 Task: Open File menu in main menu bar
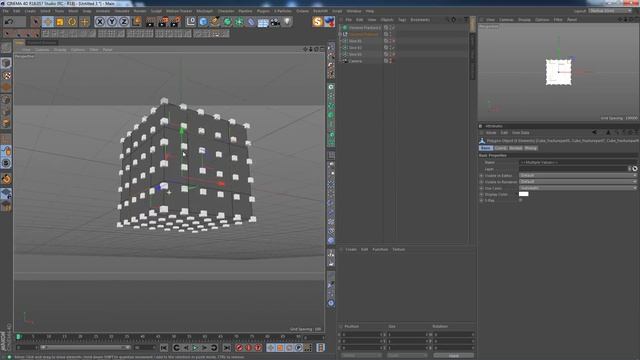point(6,11)
